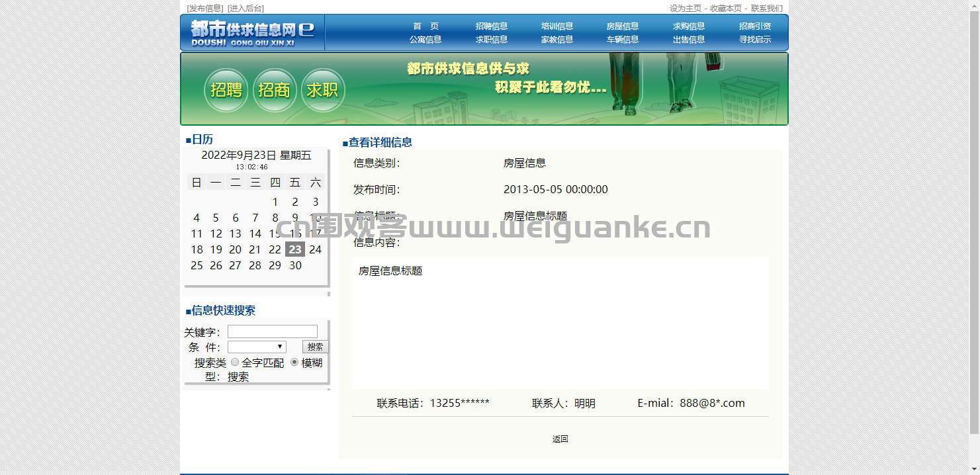Screen dimensions: 980x475
Task: Open the 寻找启示 navigation item
Action: (x=755, y=40)
